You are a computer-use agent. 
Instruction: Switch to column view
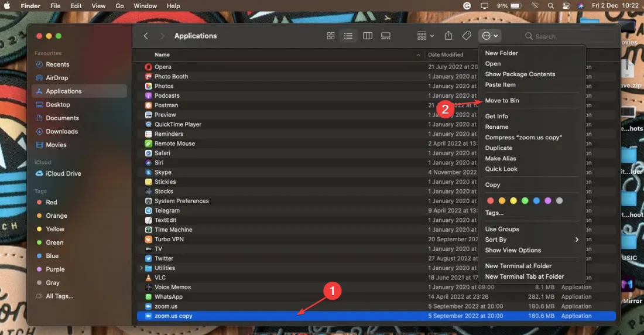[x=368, y=36]
